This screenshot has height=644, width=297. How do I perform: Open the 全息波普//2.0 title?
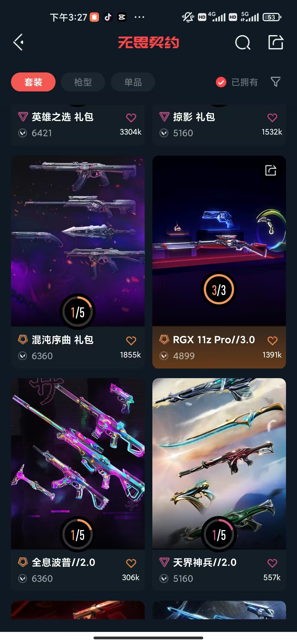64,562
